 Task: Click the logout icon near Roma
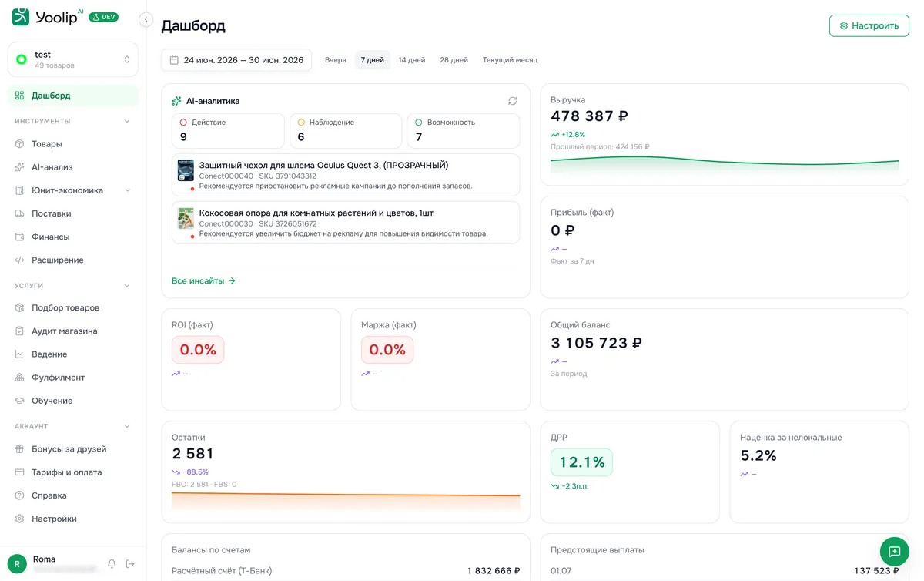[x=130, y=564]
